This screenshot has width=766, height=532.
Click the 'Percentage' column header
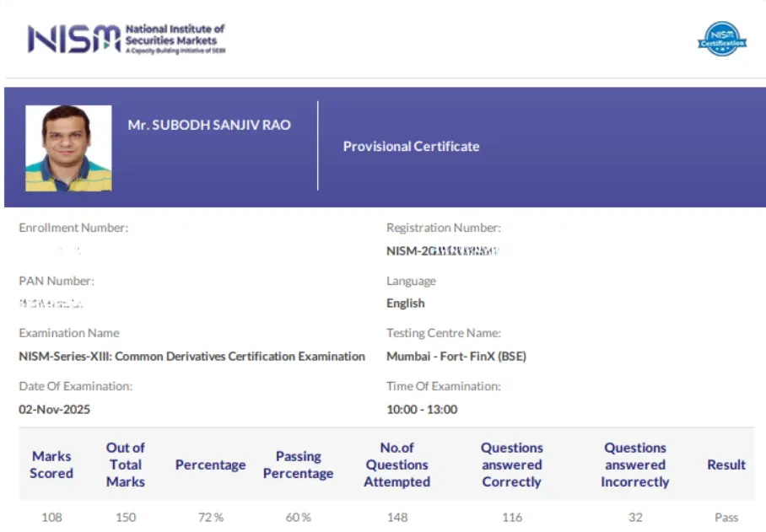(210, 465)
